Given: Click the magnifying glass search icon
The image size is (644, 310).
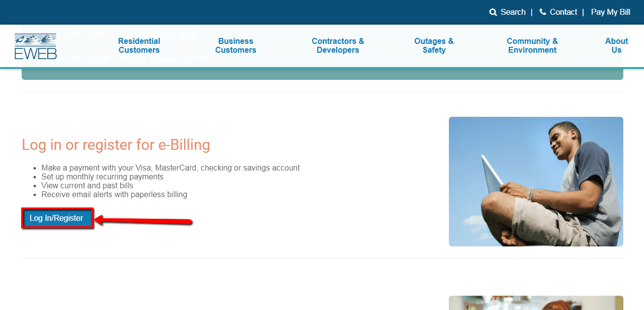Looking at the screenshot, I should 493,12.
